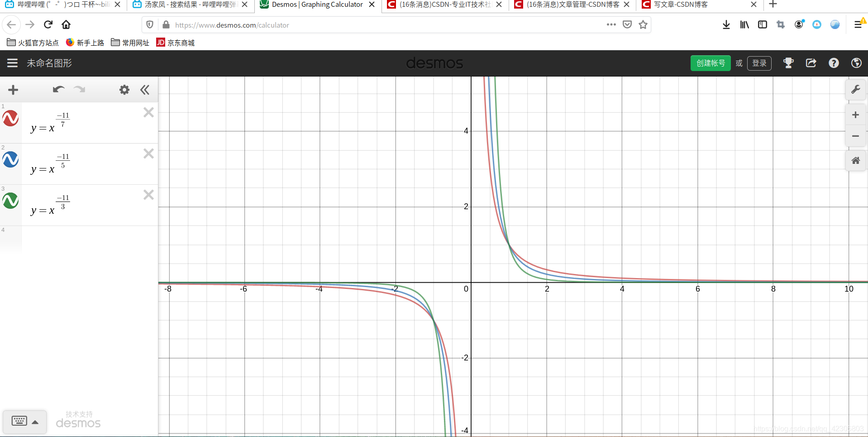Delete expression y=x^(-11/5)
The image size is (868, 437).
[x=148, y=154]
